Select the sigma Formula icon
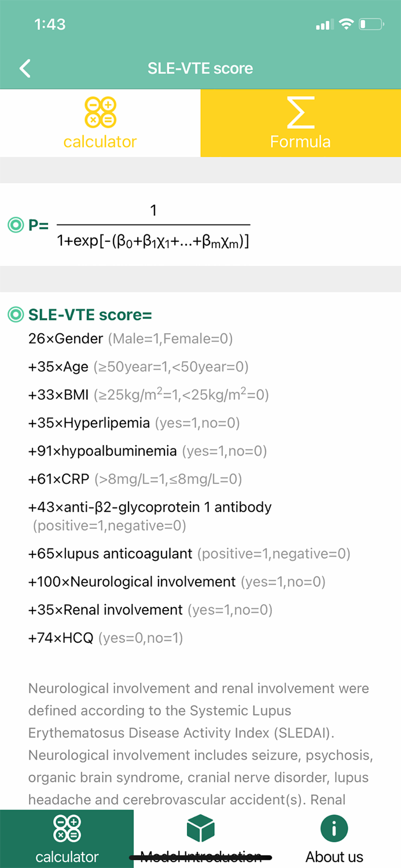This screenshot has height=868, width=401. 300,116
